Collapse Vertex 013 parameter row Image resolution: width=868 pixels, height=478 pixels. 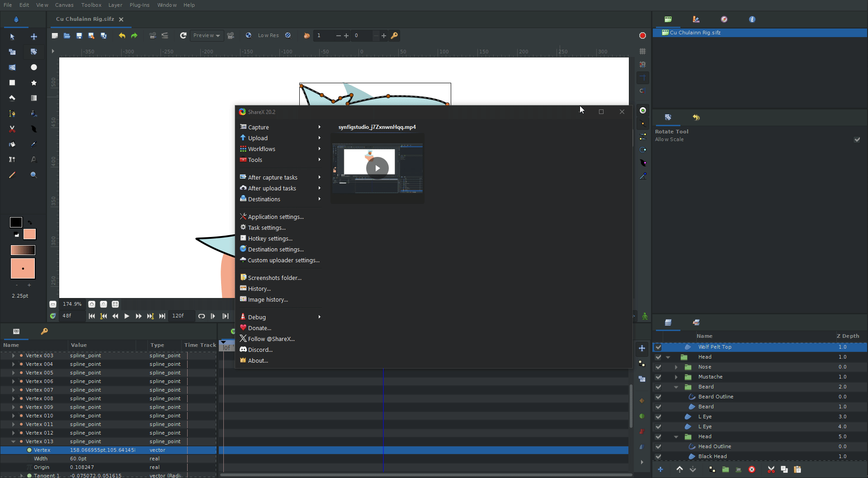(x=13, y=442)
